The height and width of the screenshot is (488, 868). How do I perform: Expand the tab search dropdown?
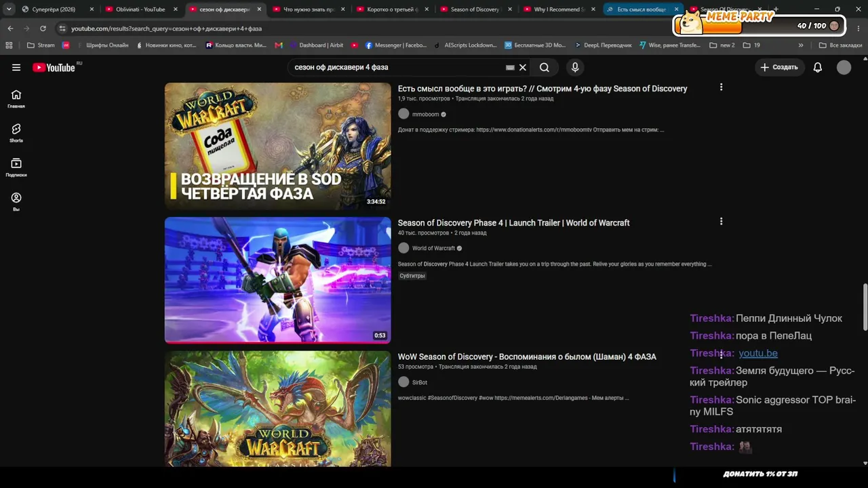(x=9, y=9)
